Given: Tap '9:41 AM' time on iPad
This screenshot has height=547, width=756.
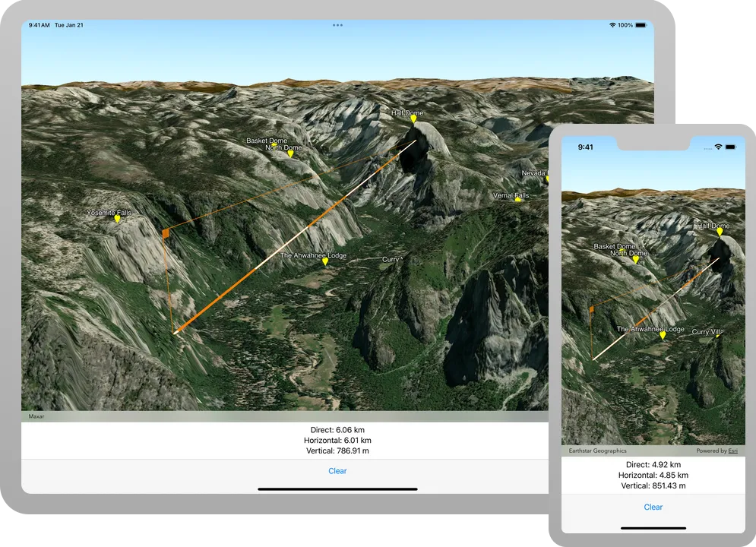Looking at the screenshot, I should tap(39, 25).
